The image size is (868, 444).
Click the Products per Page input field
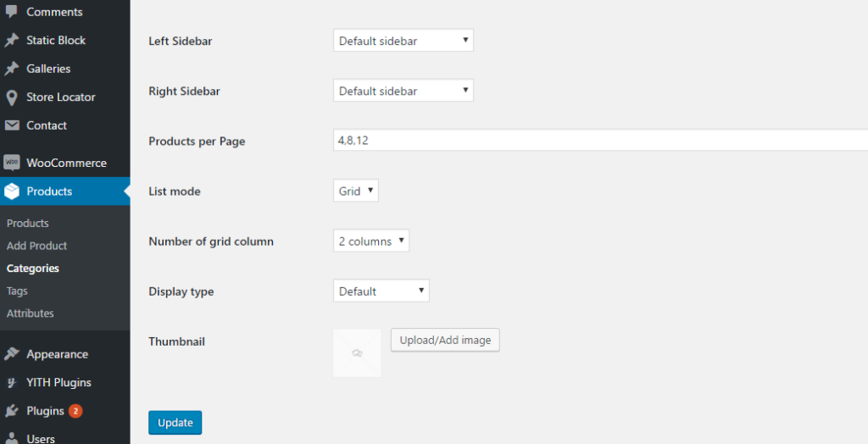click(601, 140)
